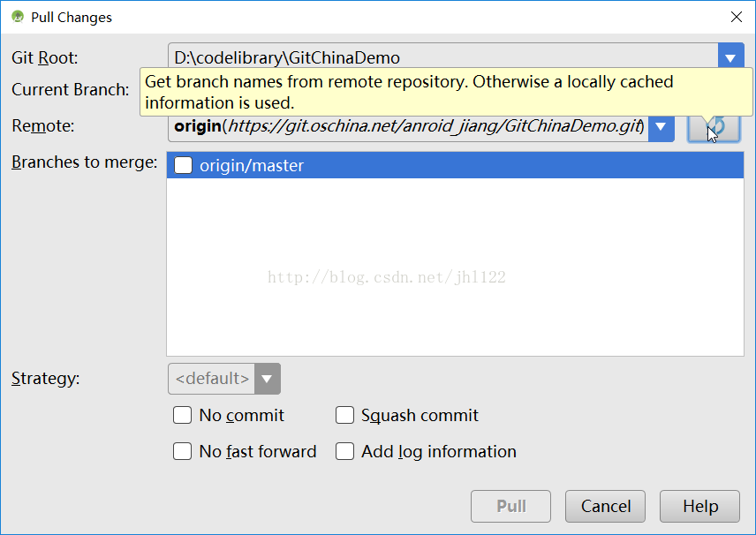
Task: Click the Git Root label
Action: click(44, 58)
